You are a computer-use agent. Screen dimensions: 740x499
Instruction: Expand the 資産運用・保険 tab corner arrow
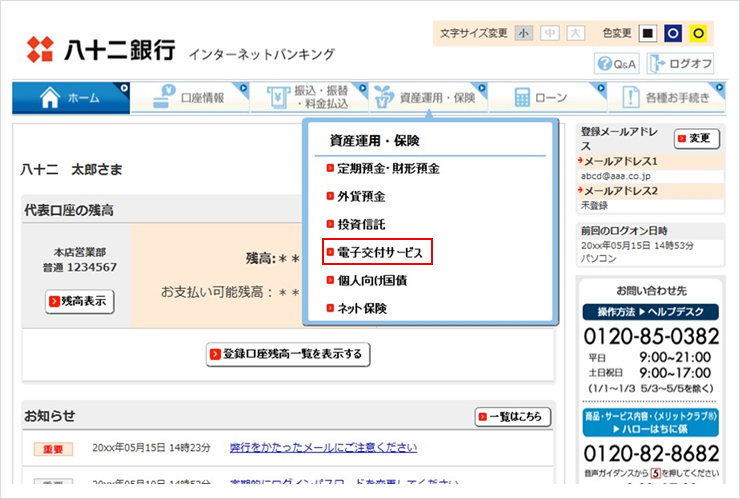click(482, 88)
